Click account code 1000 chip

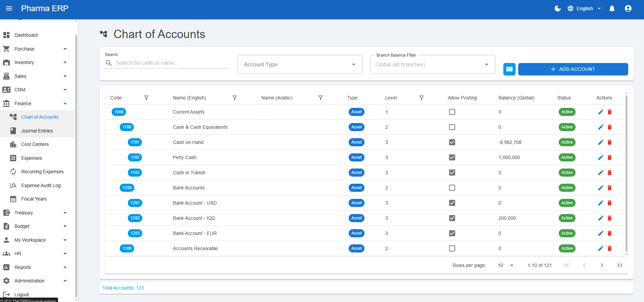(119, 112)
